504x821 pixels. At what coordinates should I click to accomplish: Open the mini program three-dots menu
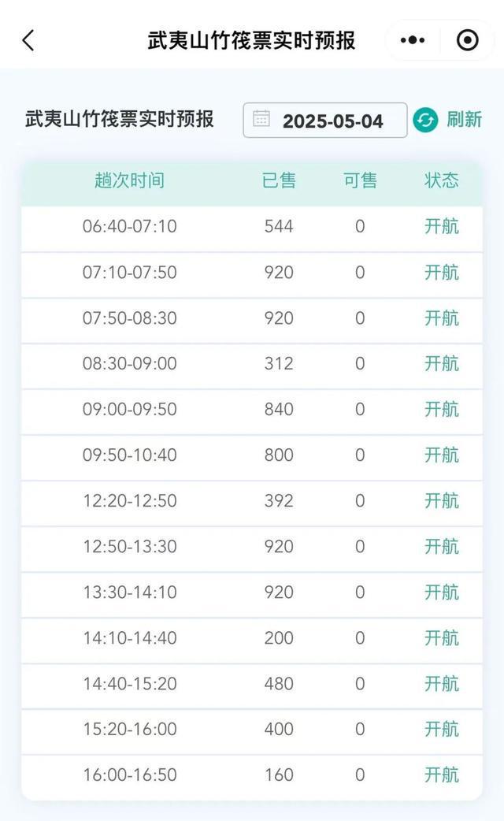(x=413, y=40)
